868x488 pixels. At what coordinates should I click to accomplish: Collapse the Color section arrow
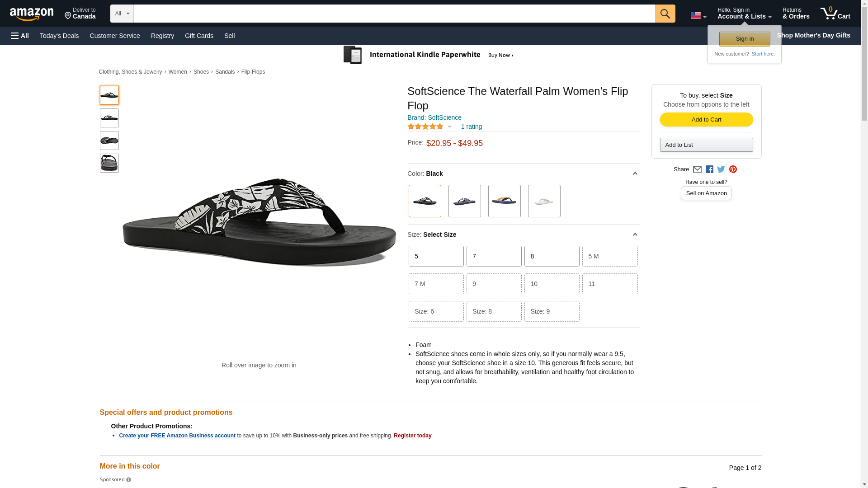635,174
